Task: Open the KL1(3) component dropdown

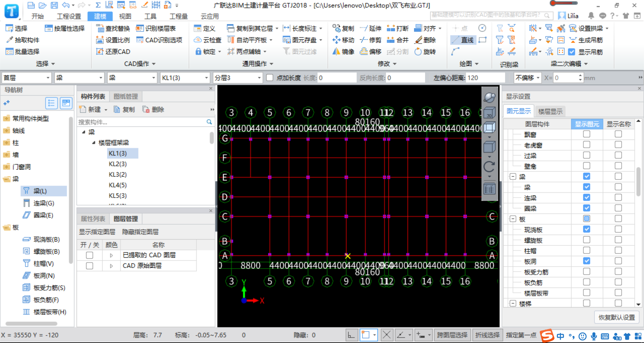Action: [x=185, y=78]
